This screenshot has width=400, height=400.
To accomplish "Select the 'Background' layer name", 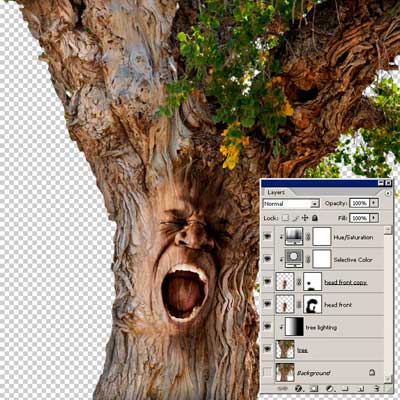I will pos(313,373).
